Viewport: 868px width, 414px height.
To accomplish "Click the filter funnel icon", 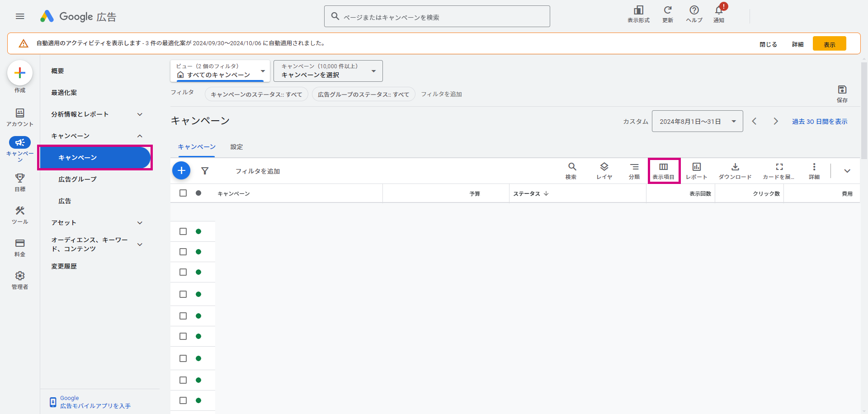I will [205, 171].
